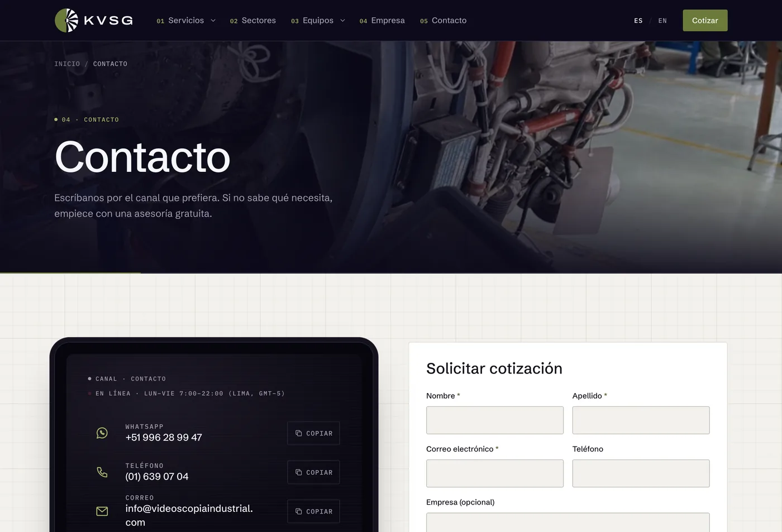Open the Sectores menu item
This screenshot has width=782, height=532.
[253, 21]
